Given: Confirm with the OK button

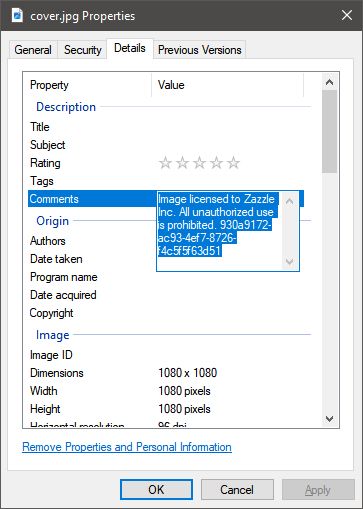Looking at the screenshot, I should tap(156, 489).
